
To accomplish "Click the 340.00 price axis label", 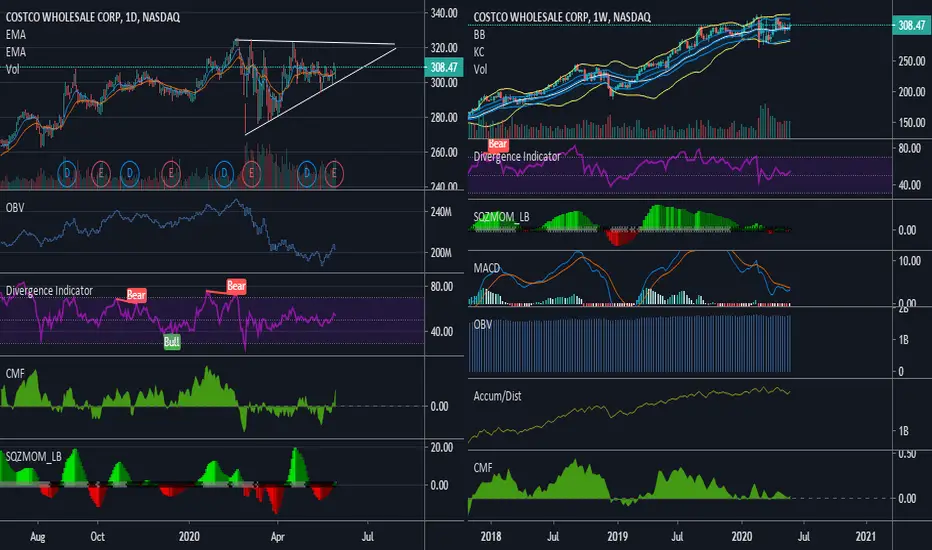I will pyautogui.click(x=444, y=12).
